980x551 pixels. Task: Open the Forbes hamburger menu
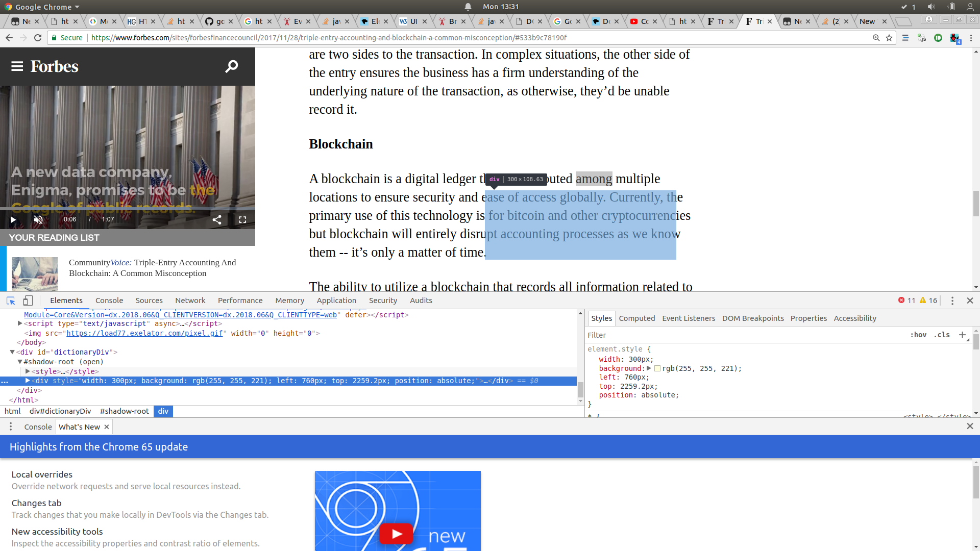coord(17,66)
